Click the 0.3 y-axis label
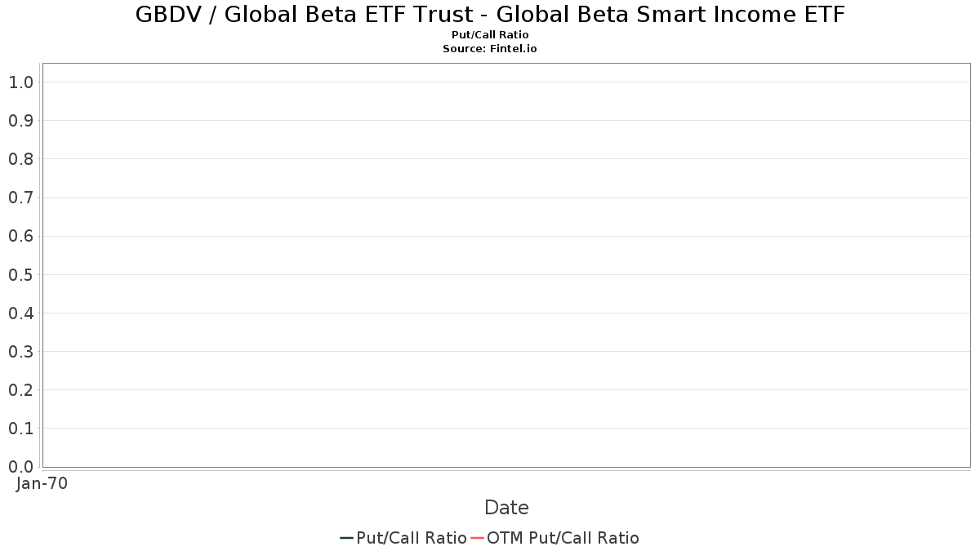This screenshot has height=551, width=980. coord(20,351)
